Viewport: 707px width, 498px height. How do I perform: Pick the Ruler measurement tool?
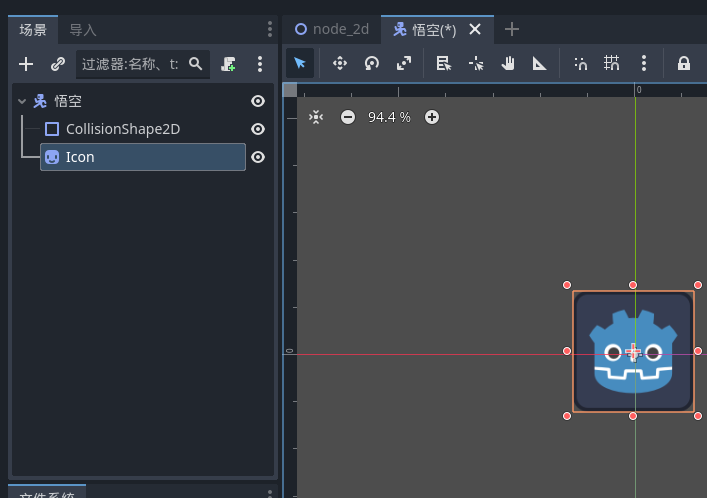point(540,63)
